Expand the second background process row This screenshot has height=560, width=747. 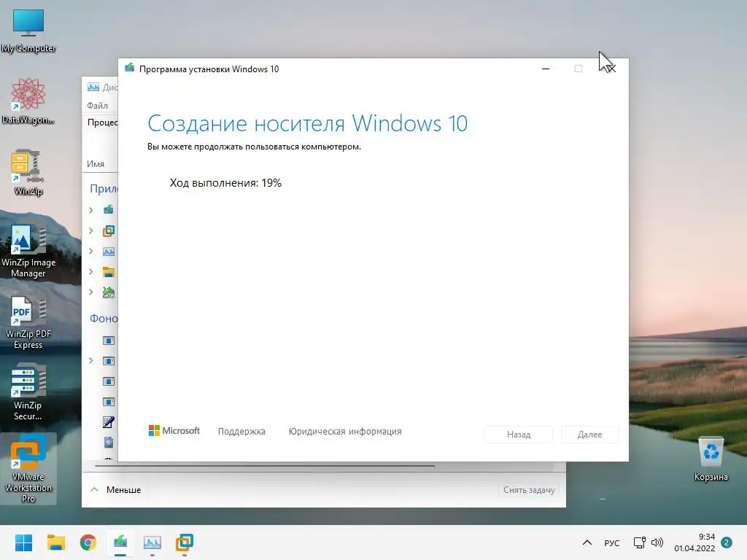tap(91, 361)
